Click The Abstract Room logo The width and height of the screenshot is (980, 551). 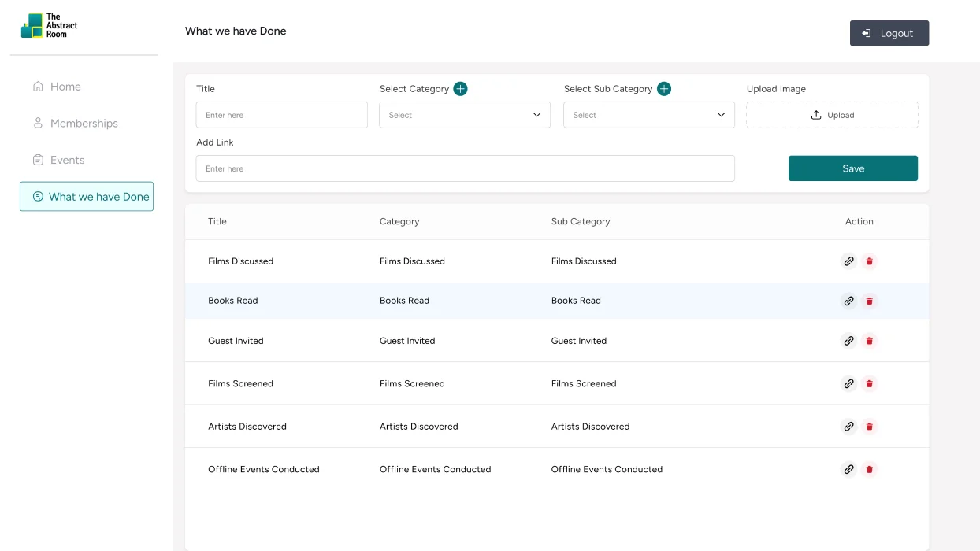click(x=50, y=26)
